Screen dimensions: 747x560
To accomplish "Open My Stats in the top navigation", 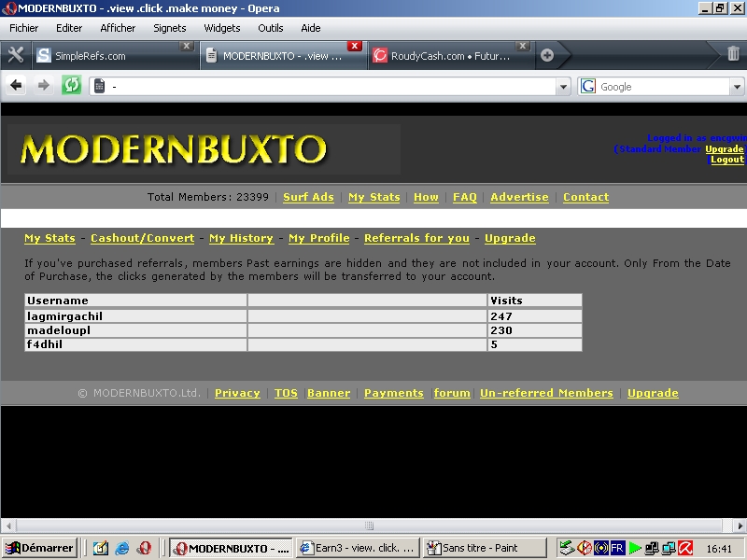I will pyautogui.click(x=374, y=197).
